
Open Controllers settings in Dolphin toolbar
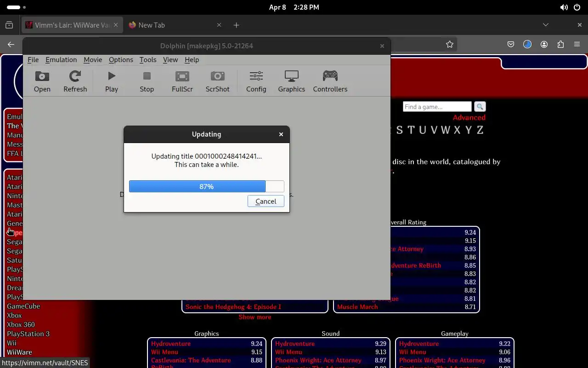click(330, 81)
